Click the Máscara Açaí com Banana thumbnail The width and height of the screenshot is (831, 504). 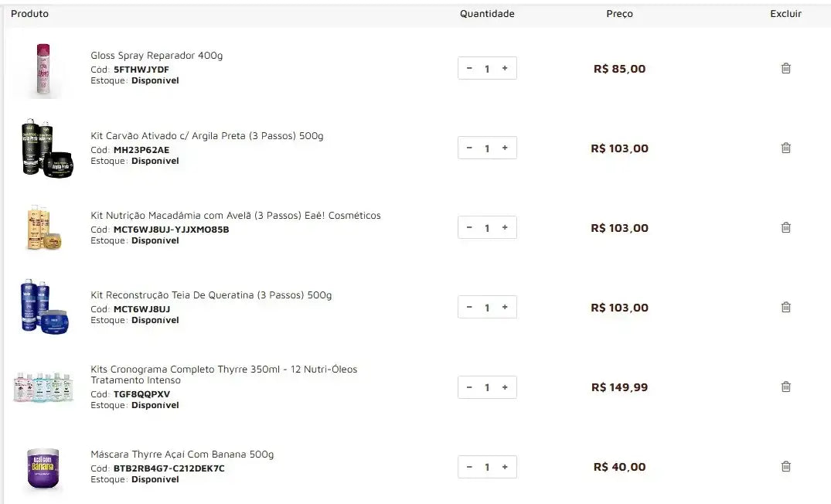[x=43, y=468]
